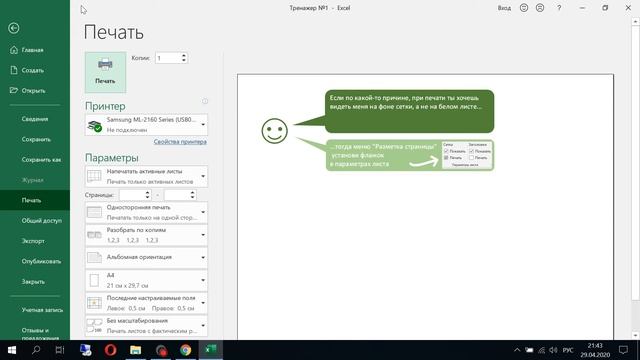Select the Печать sidebar item
The width and height of the screenshot is (640, 360).
35,200
